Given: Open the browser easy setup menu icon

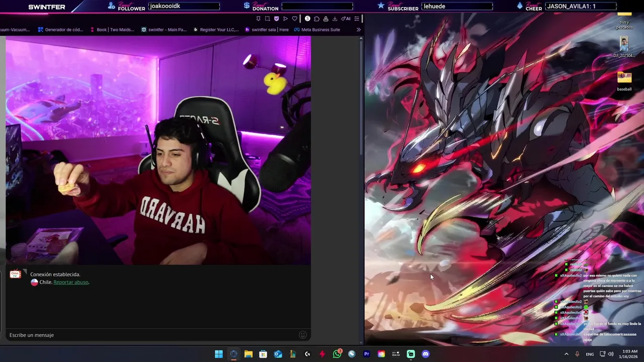Looking at the screenshot, I should (x=357, y=19).
